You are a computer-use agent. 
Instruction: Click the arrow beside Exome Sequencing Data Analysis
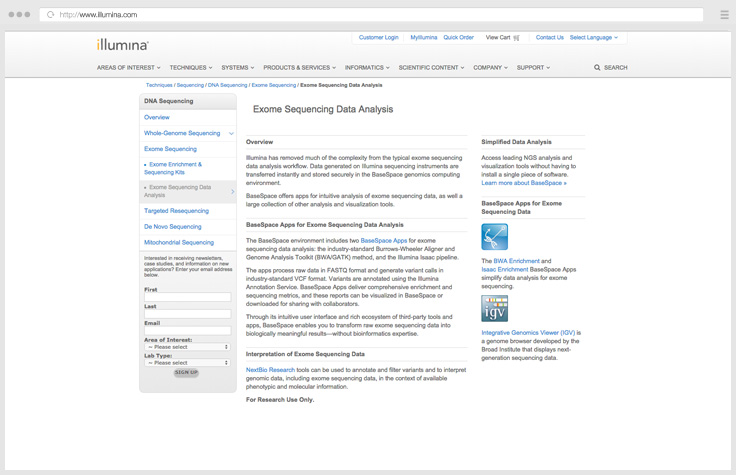coord(233,191)
